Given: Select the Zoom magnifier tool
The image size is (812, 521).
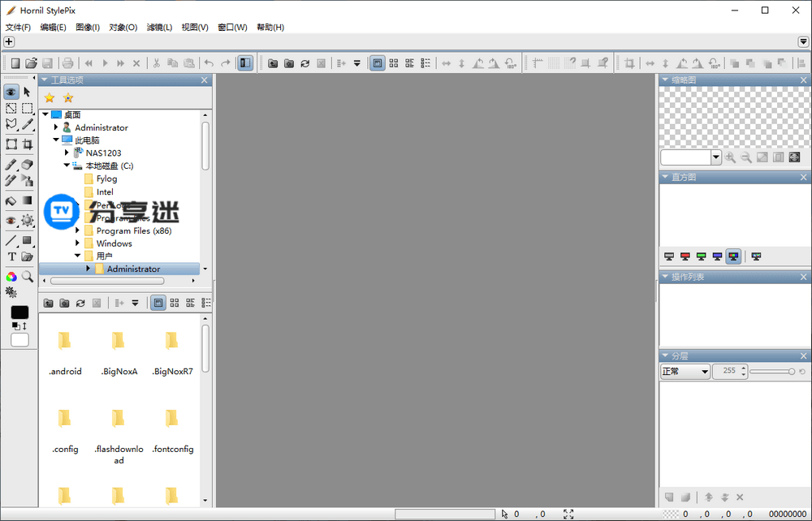Looking at the screenshot, I should (27, 277).
